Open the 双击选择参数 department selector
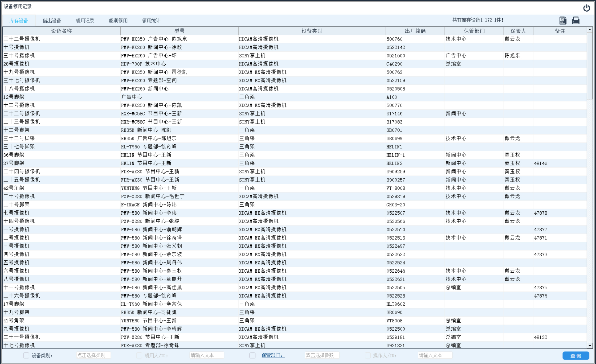Viewport: 596px width, 364px height. pos(322,355)
